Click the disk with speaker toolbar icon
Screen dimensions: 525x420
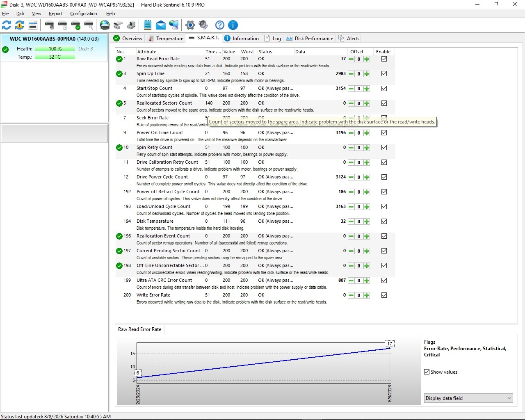pos(49,25)
